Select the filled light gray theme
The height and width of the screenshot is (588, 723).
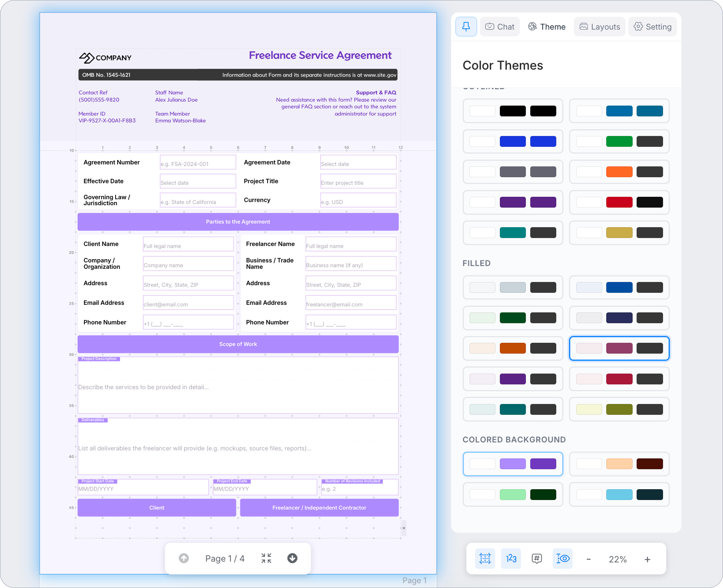click(513, 287)
